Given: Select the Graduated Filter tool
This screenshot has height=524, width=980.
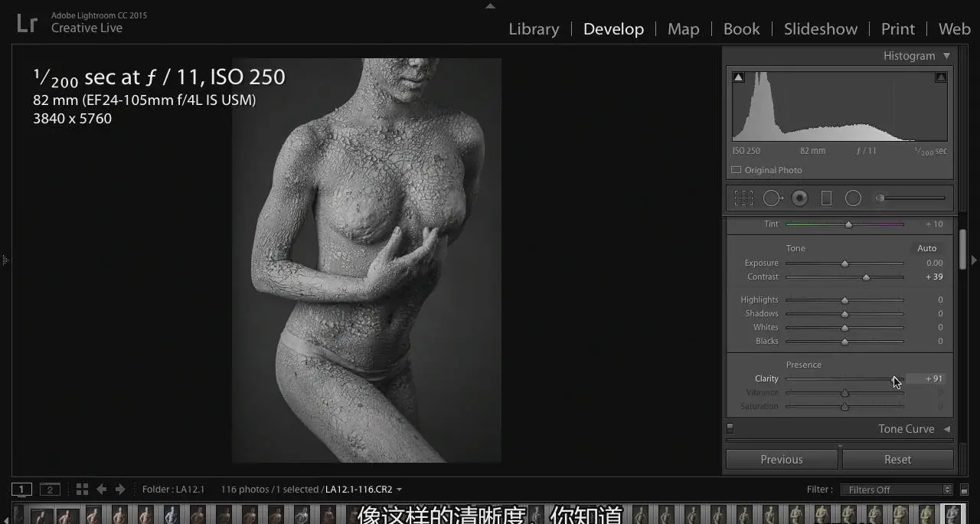Looking at the screenshot, I should pyautogui.click(x=826, y=198).
